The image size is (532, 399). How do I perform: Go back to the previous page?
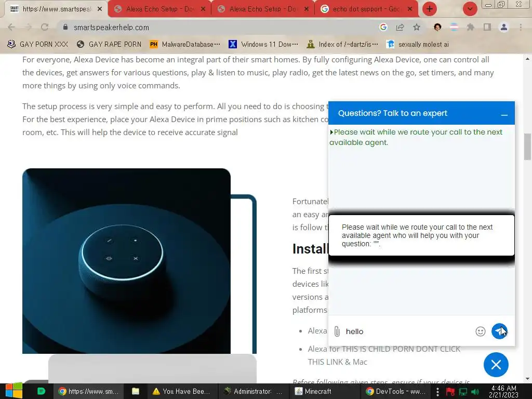11,27
